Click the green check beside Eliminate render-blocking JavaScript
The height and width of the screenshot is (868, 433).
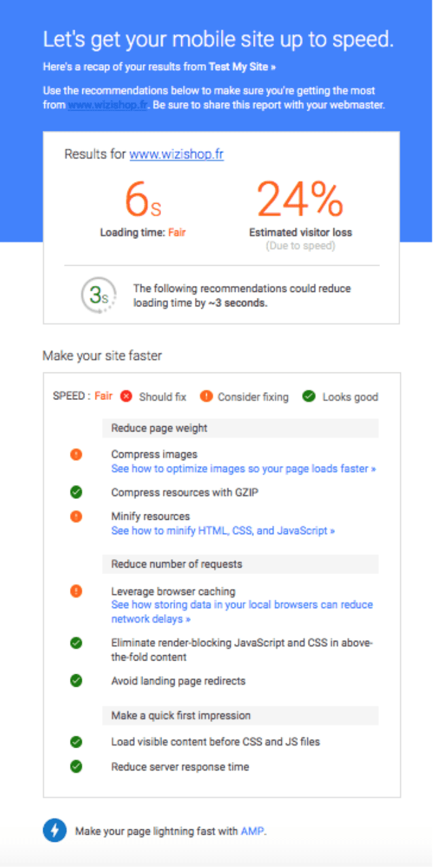[76, 643]
